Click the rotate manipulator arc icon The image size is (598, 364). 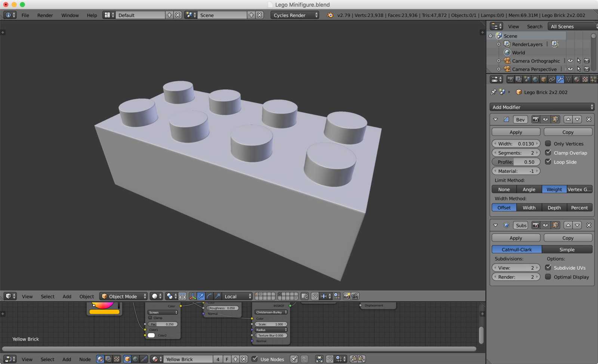click(209, 296)
